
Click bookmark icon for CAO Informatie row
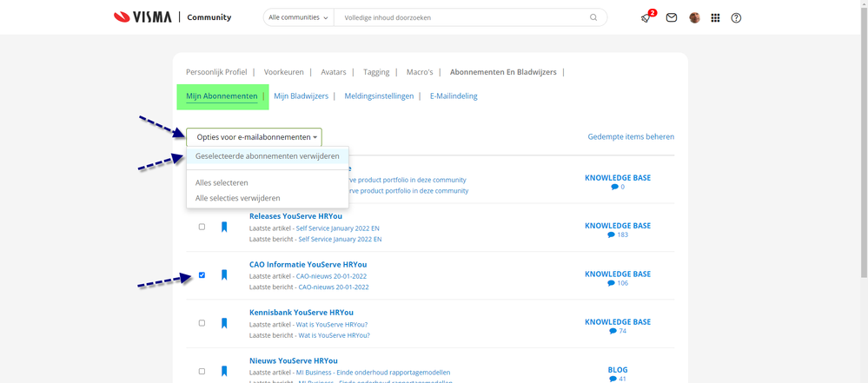click(x=224, y=275)
